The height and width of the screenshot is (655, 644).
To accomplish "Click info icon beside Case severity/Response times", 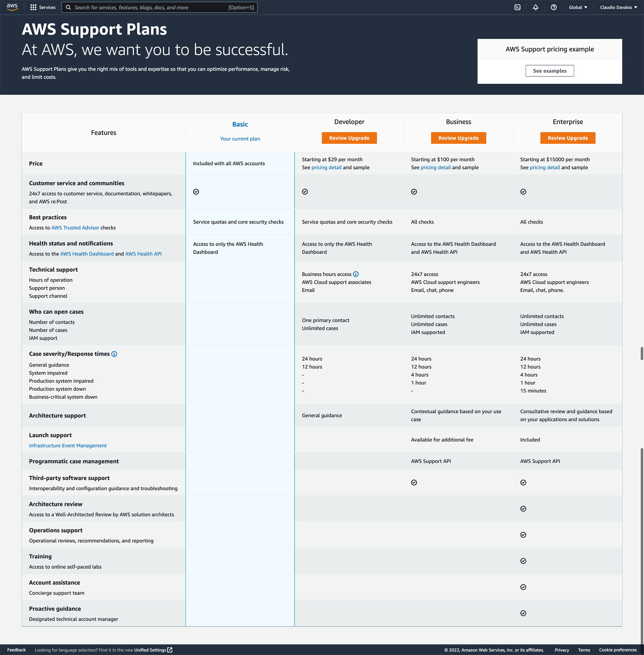I will point(114,354).
